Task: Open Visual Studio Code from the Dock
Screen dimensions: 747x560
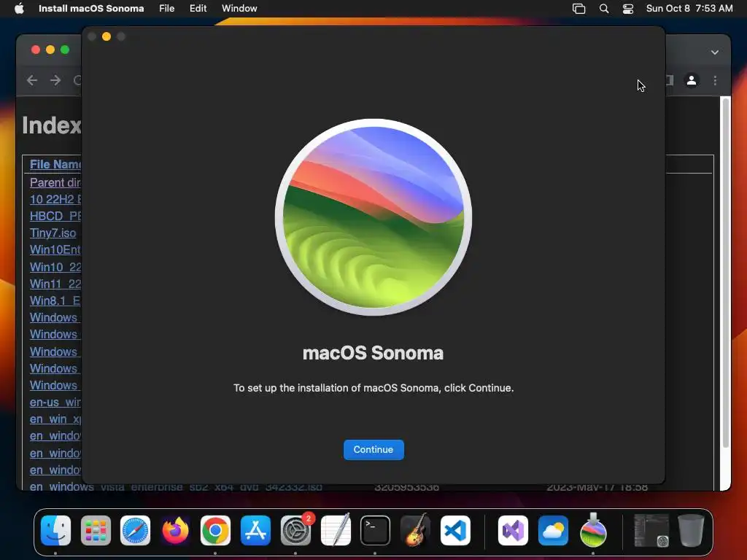Action: tap(455, 531)
